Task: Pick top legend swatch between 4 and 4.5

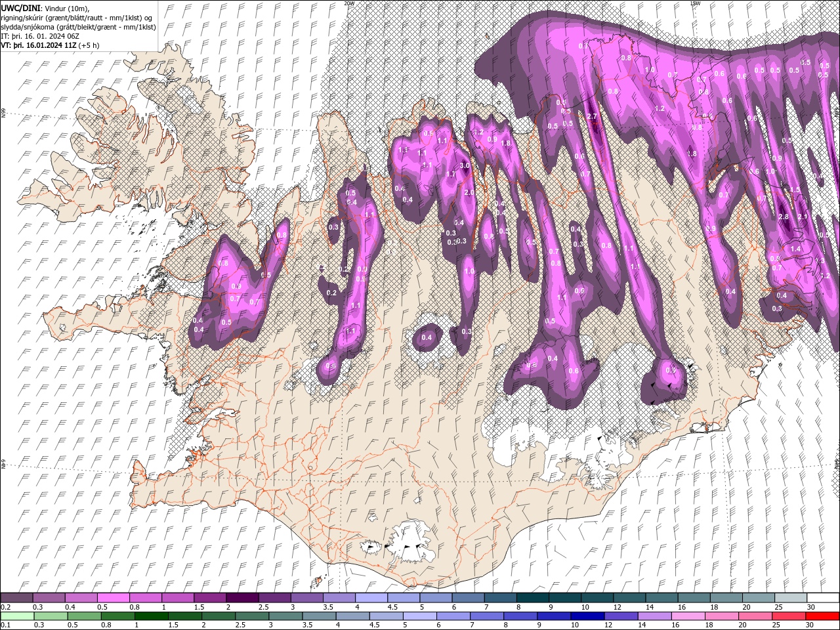Action: click(x=370, y=598)
